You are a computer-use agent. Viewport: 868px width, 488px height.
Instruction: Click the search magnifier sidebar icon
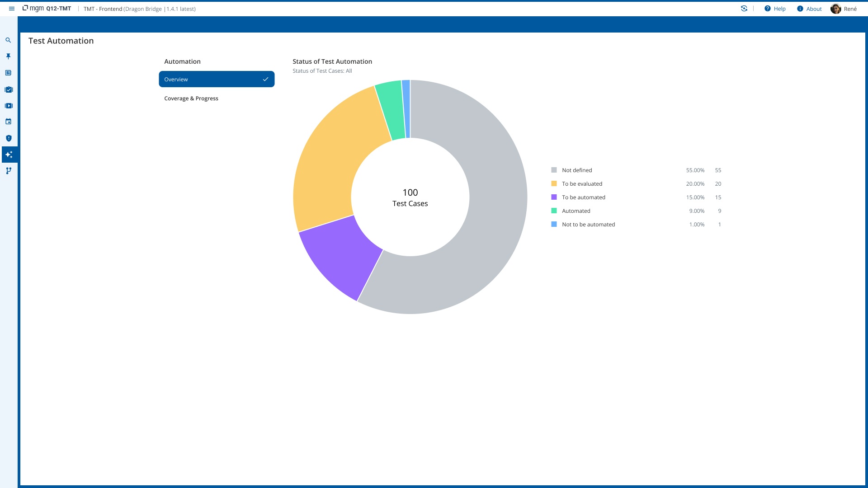click(8, 40)
